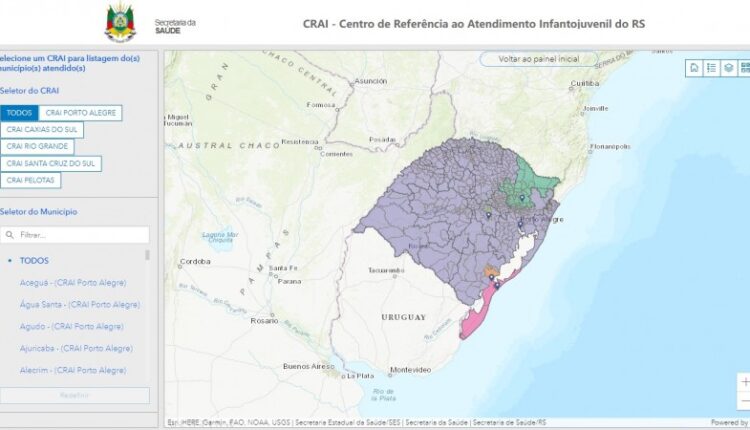This screenshot has height=430, width=750.
Task: Toggle the CRAI PORTO ALEGRE filter
Action: [x=81, y=113]
